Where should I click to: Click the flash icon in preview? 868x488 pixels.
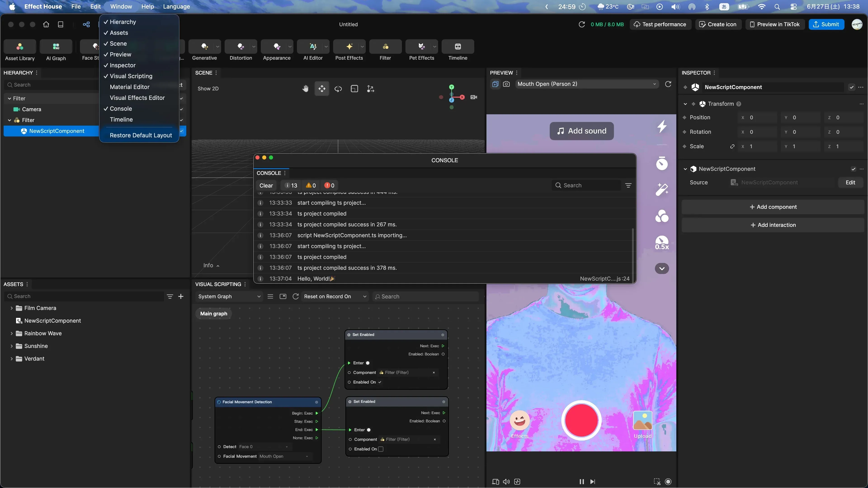tap(662, 126)
